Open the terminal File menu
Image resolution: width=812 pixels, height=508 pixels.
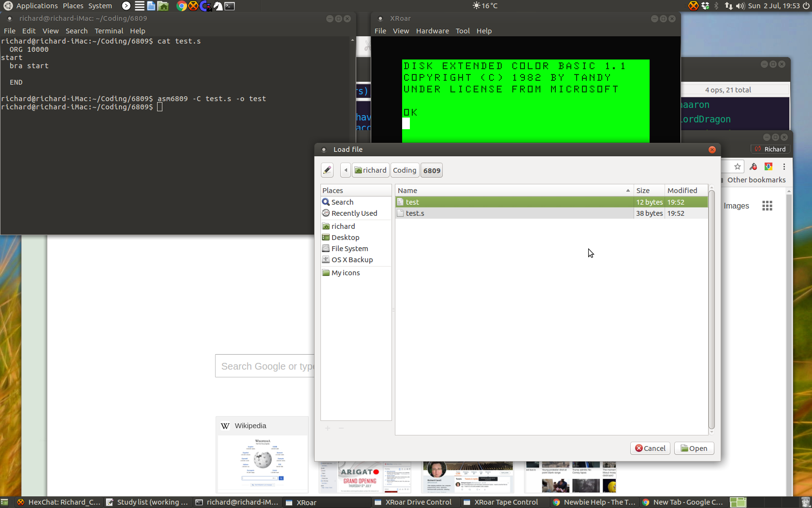pos(10,31)
